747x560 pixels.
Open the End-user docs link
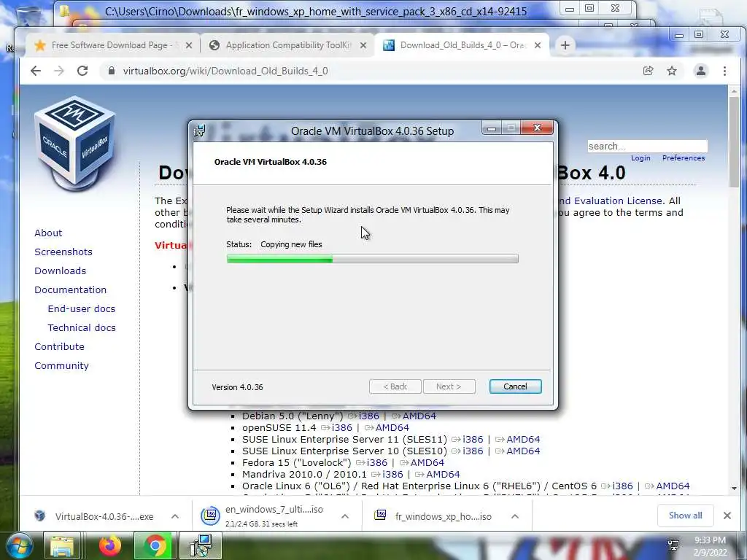[x=82, y=308]
